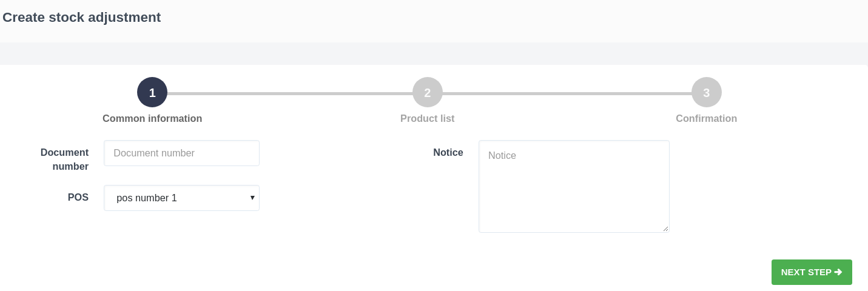Open the 'Common information' step label
This screenshot has height=291, width=868.
152,119
